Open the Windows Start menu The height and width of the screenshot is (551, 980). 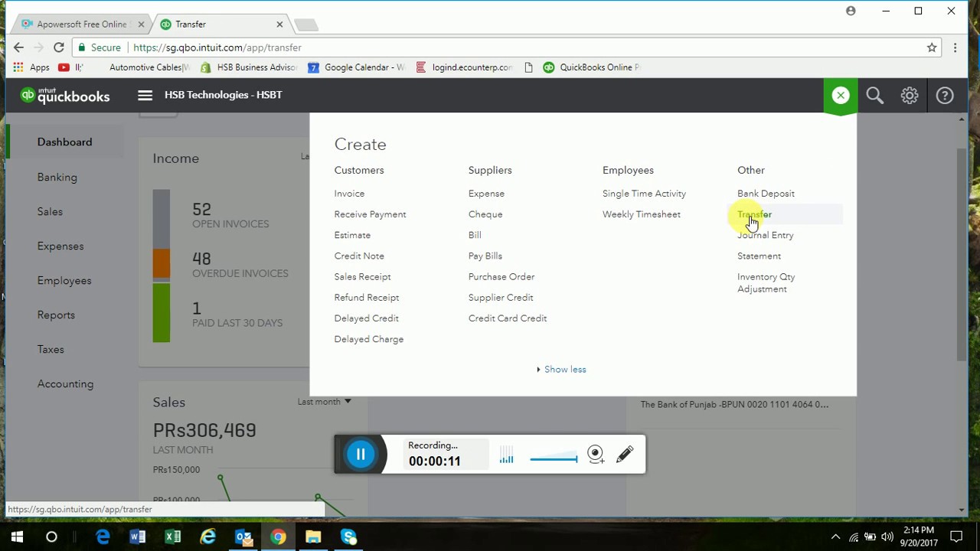[x=17, y=537]
